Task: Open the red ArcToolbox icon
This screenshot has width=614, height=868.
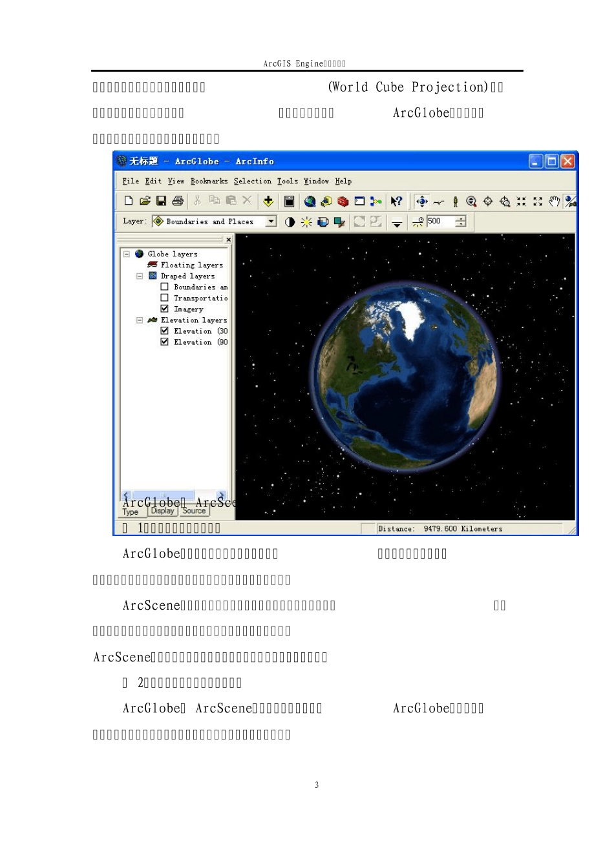Action: pos(343,201)
